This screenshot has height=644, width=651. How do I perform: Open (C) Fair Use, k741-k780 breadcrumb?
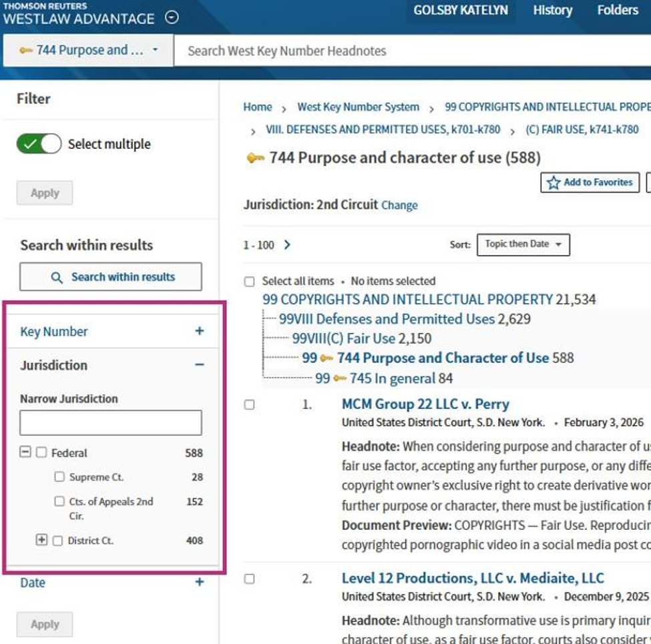582,130
